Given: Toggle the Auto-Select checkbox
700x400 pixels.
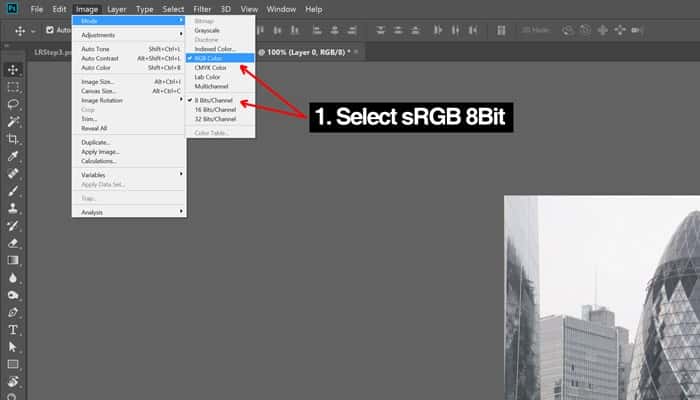Looking at the screenshot, I should (50, 30).
